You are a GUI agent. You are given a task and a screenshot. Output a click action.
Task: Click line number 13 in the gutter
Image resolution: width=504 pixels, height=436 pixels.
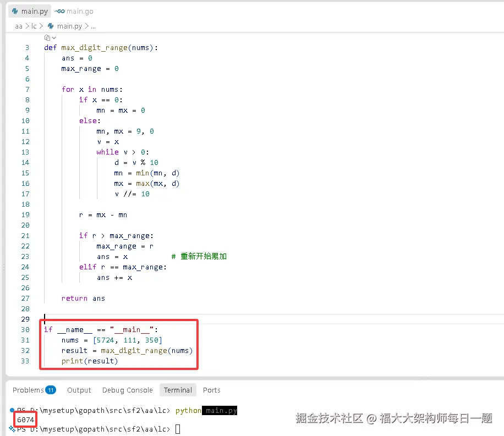pos(25,152)
